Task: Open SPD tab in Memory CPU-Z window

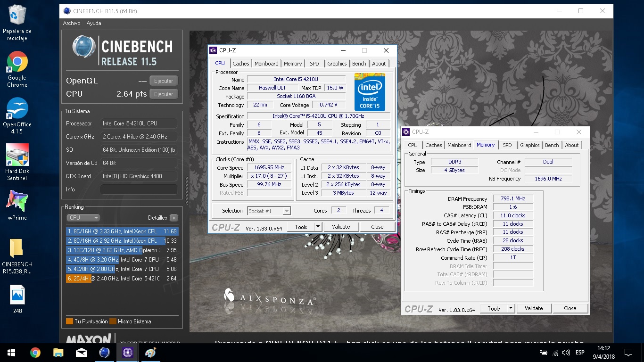Action: [507, 145]
